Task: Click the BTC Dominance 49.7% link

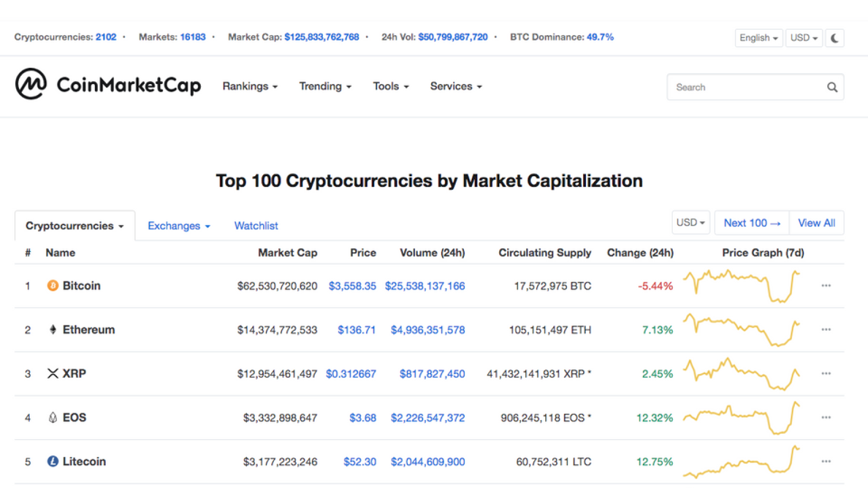Action: (600, 37)
